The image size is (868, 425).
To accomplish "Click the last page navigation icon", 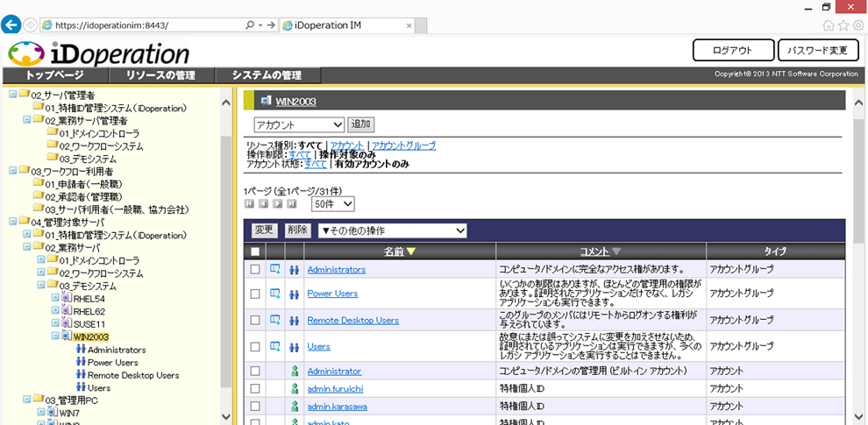I will (292, 203).
